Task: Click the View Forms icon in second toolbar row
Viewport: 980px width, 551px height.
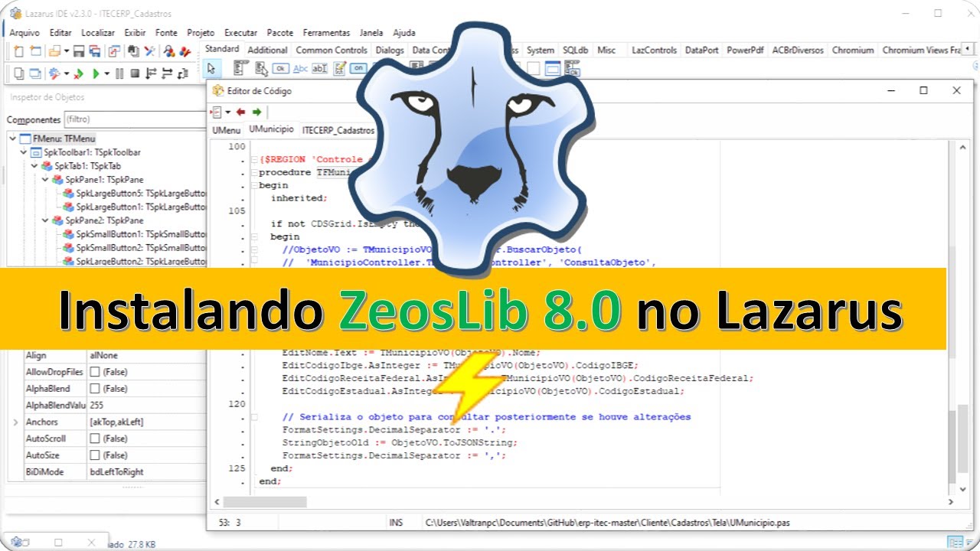Action: pyautogui.click(x=35, y=73)
